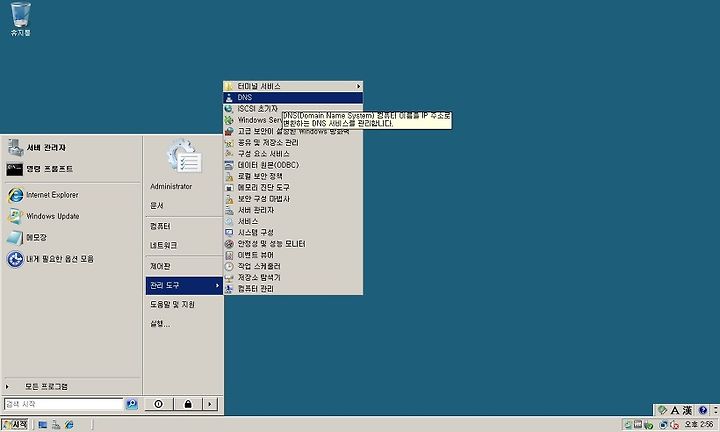This screenshot has width=720, height=432.
Task: Click the 시스템 구성 icon
Action: pyautogui.click(x=229, y=232)
